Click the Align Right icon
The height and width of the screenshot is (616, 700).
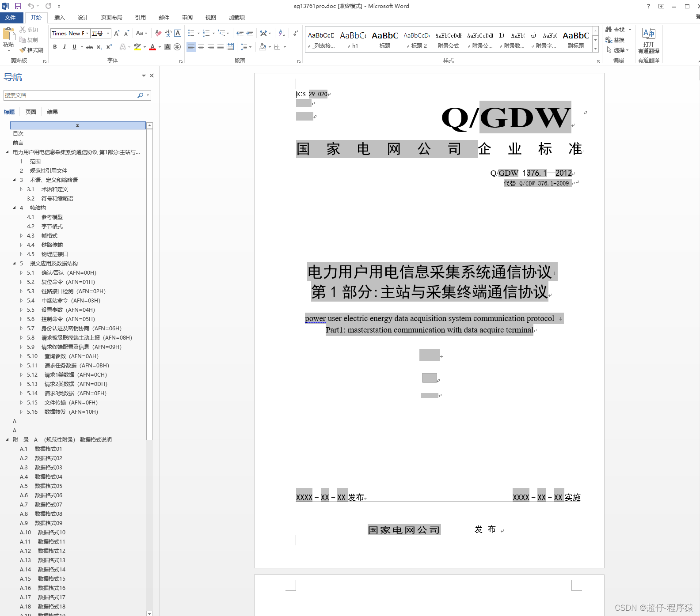211,47
